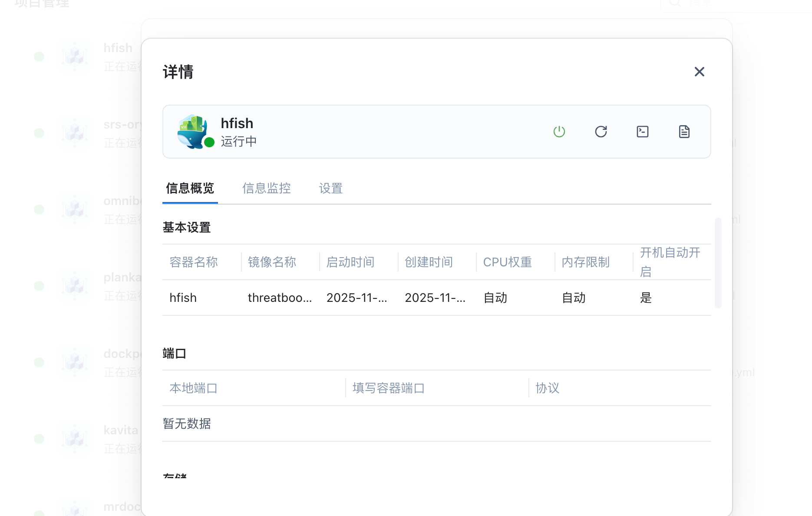The image size is (812, 516).
Task: Click the dialog's vertical scrollbar
Action: pos(718,263)
